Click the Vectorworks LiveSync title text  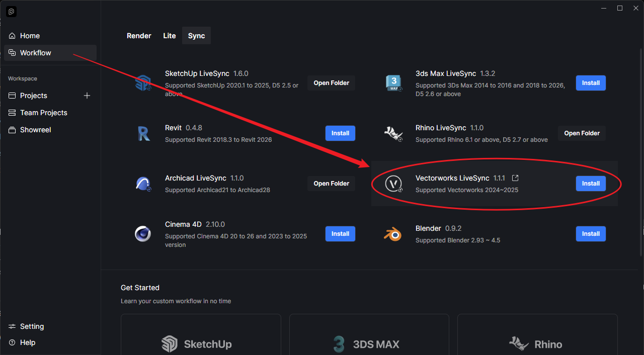click(452, 178)
